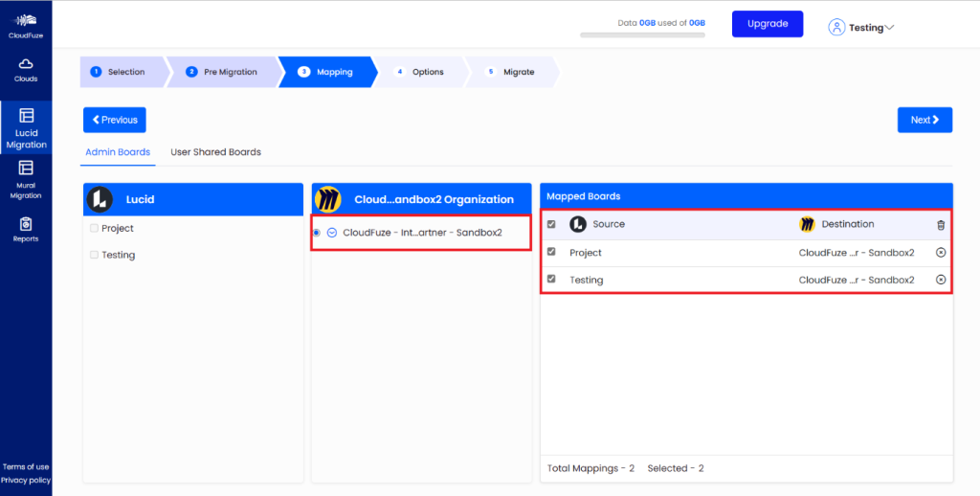The image size is (980, 496).
Task: Open the Clouds sidebar icon
Action: pos(26,69)
